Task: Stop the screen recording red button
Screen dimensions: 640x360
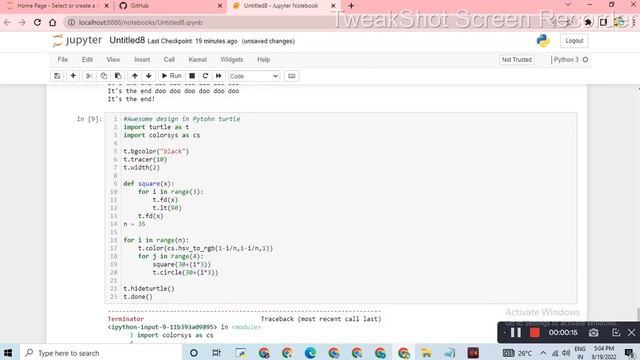Action: click(x=534, y=333)
